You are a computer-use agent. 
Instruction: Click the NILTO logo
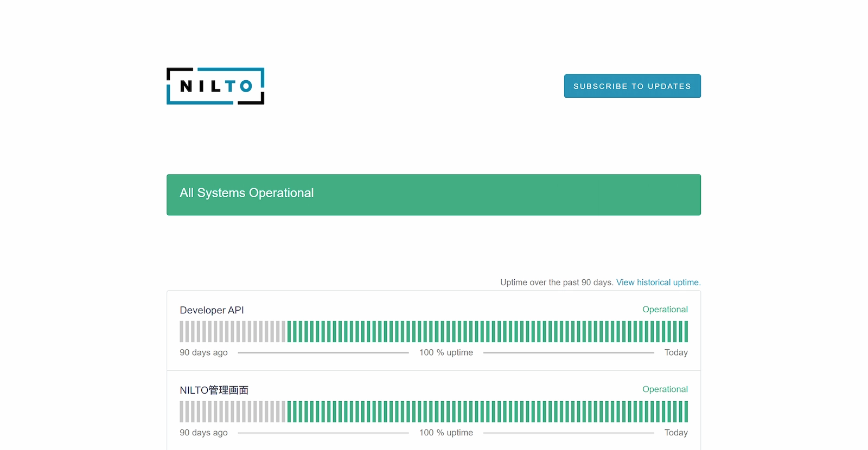click(x=215, y=86)
